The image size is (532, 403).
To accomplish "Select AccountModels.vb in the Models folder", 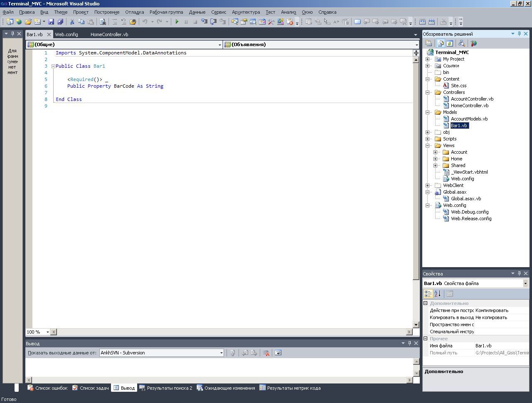I will [x=469, y=119].
